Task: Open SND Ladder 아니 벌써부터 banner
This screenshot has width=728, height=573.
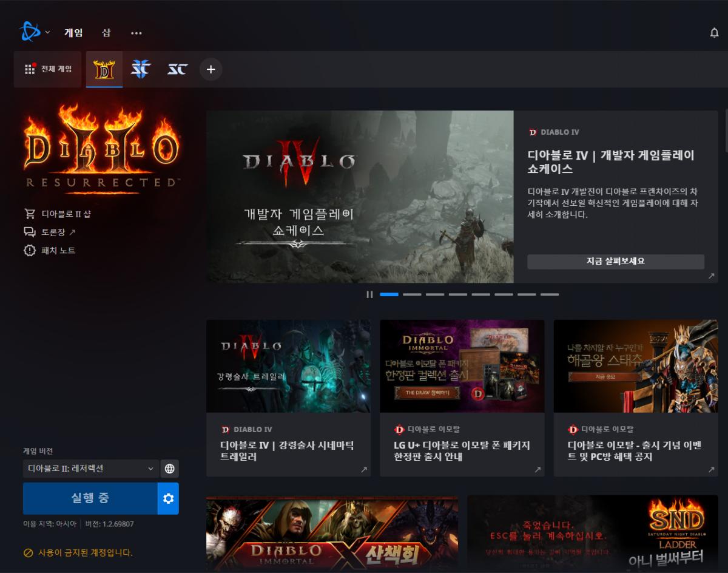Action: click(593, 534)
